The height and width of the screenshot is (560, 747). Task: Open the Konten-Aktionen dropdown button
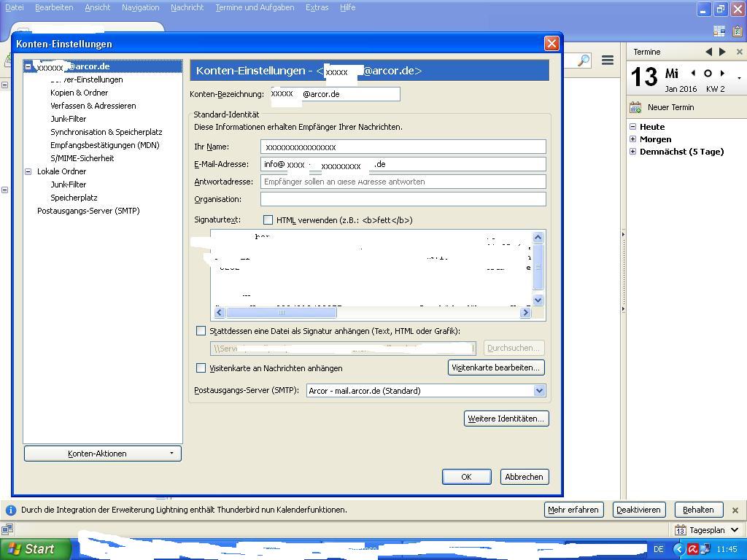pyautogui.click(x=102, y=454)
